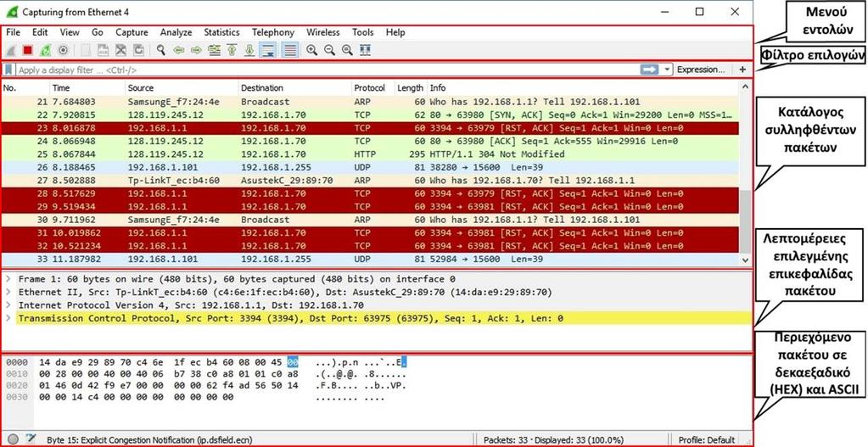This screenshot has width=868, height=447.
Task: Open the Tools menu
Action: pos(362,32)
